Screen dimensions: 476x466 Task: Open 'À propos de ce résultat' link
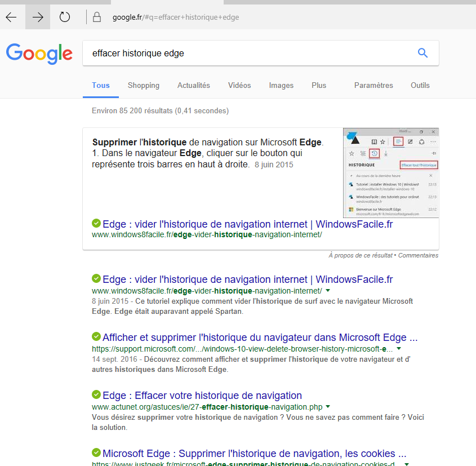point(361,255)
